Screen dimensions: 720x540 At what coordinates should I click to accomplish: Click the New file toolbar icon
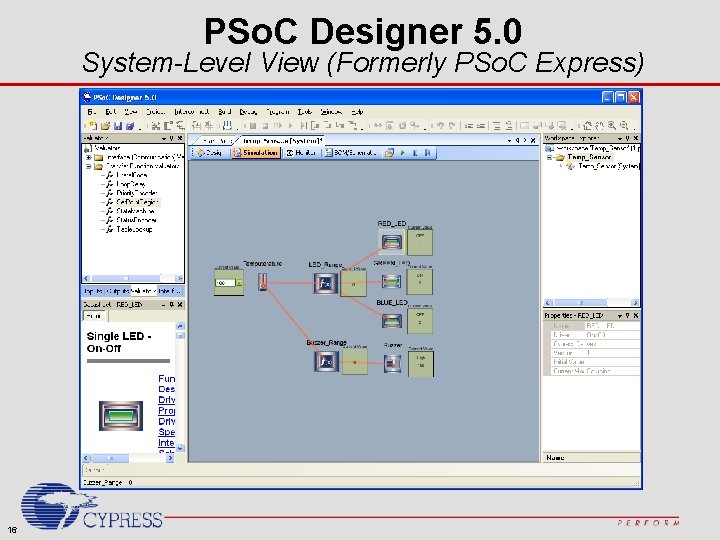(93, 125)
